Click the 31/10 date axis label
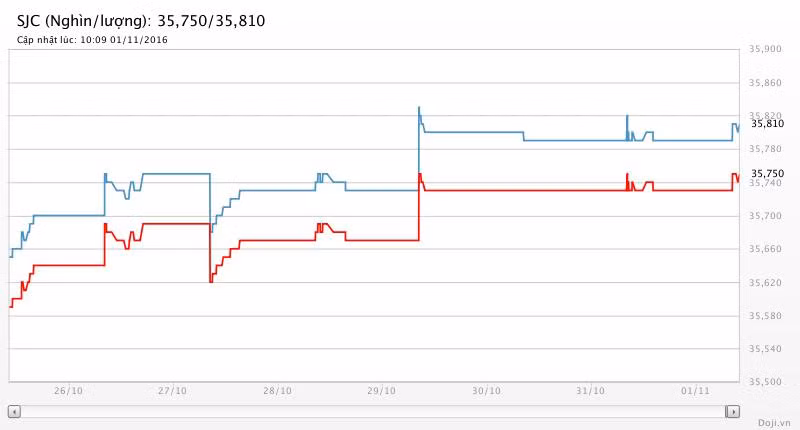The width and height of the screenshot is (800, 430). pos(590,391)
